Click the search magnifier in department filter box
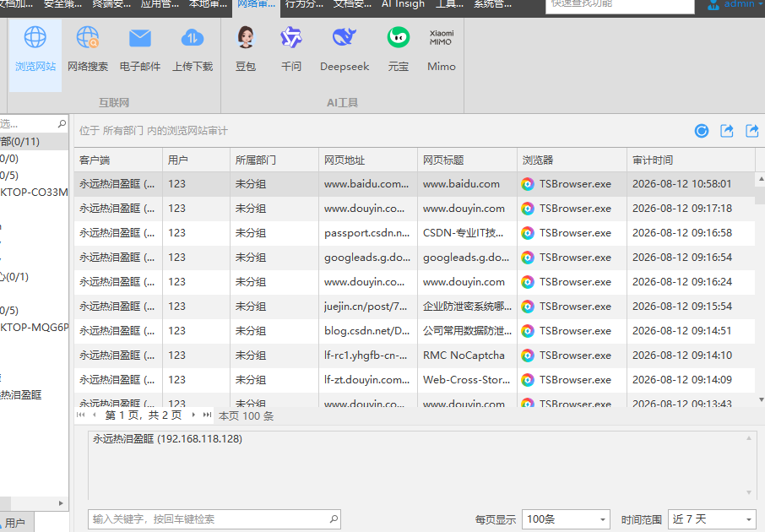Image resolution: width=765 pixels, height=532 pixels. (62, 123)
